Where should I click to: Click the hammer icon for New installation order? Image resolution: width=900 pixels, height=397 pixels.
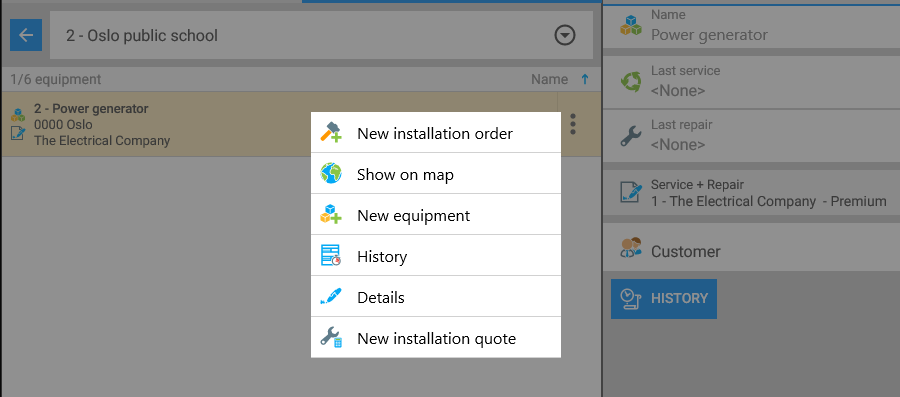point(331,133)
